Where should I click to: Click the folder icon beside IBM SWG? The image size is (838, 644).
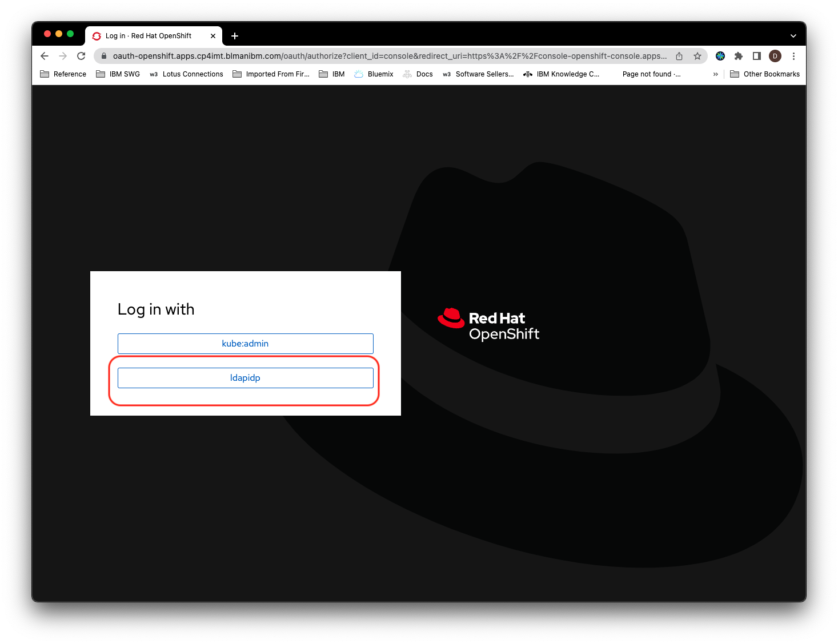[x=101, y=74]
